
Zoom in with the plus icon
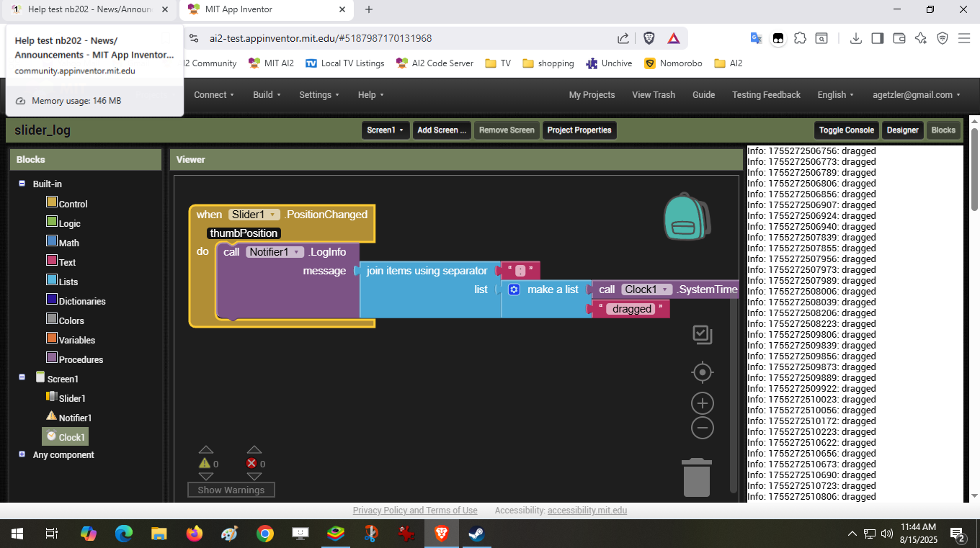pos(702,403)
